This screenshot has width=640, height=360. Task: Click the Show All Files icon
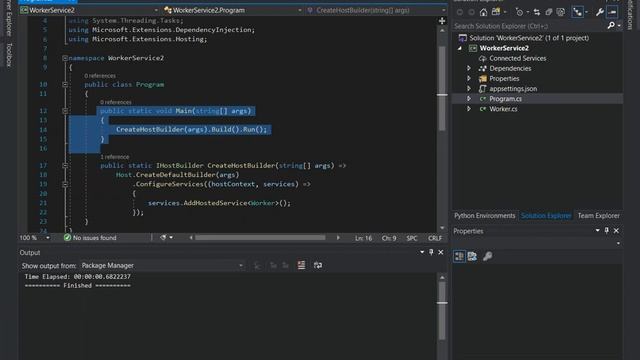click(x=561, y=12)
